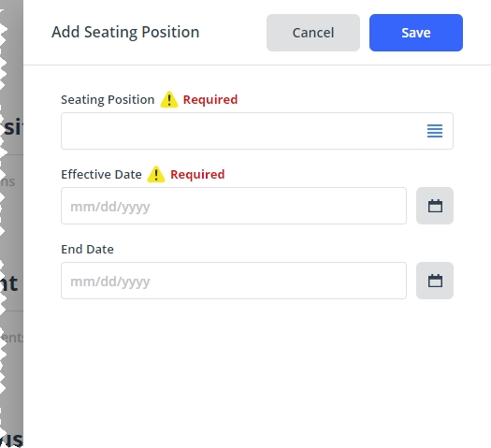This screenshot has width=491, height=448.
Task: Open the End Date calendar picker
Action: 435,281
